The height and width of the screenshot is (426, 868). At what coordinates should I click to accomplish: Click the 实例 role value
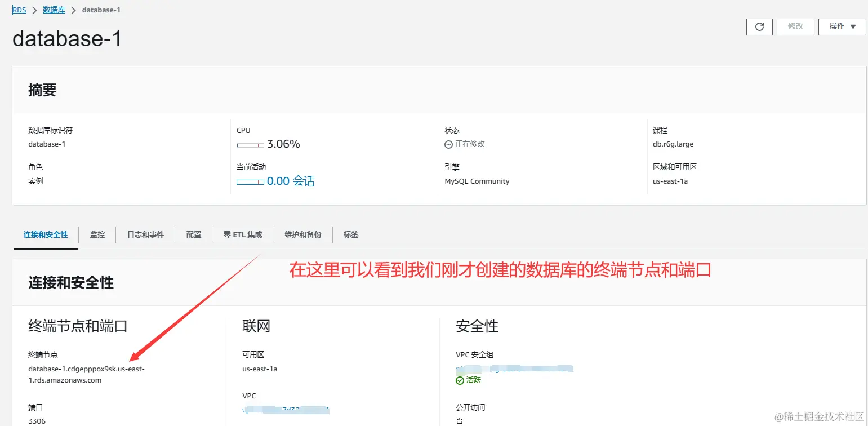[x=35, y=181]
